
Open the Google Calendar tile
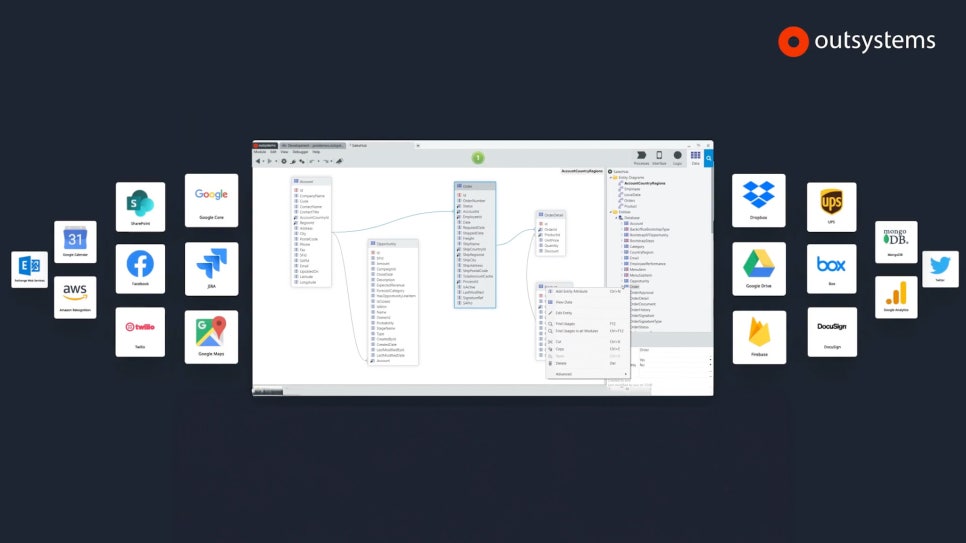pos(75,242)
